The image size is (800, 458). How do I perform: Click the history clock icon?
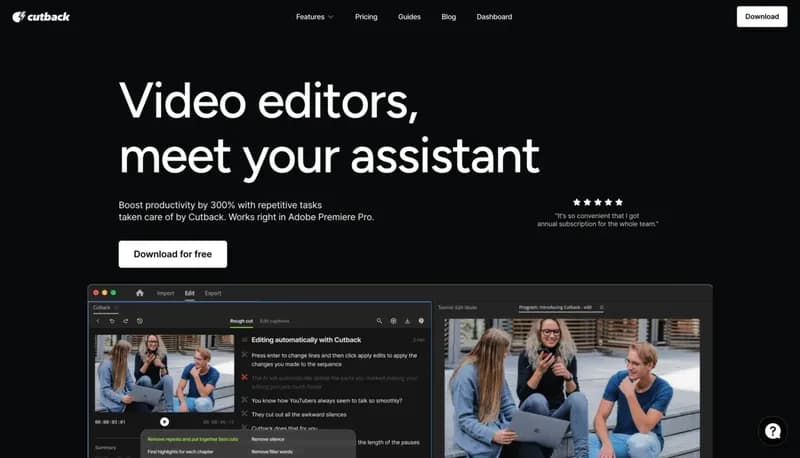(140, 321)
